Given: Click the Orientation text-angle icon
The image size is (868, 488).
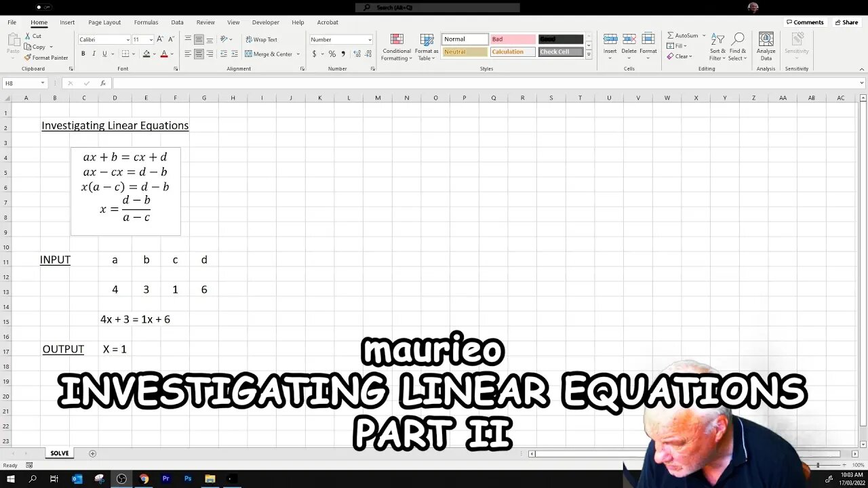Looking at the screenshot, I should point(224,39).
